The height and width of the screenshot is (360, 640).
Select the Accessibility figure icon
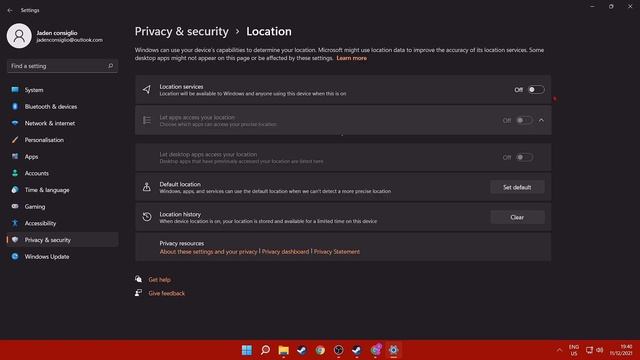tap(15, 223)
